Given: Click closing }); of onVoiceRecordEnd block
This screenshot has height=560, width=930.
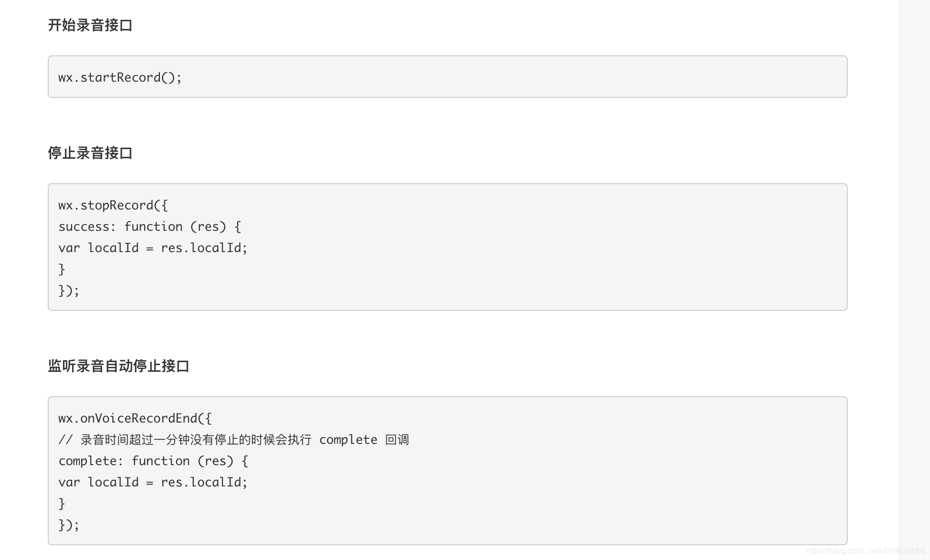Looking at the screenshot, I should click(x=69, y=524).
